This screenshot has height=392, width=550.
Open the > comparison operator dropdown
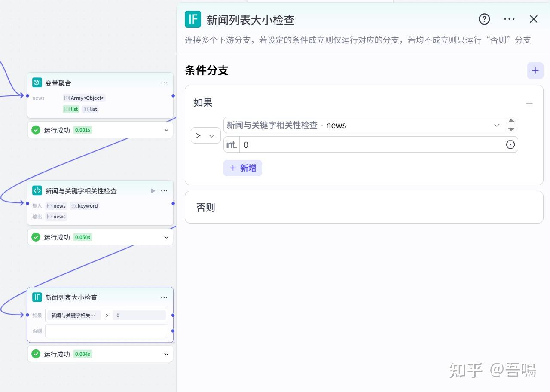coord(205,135)
